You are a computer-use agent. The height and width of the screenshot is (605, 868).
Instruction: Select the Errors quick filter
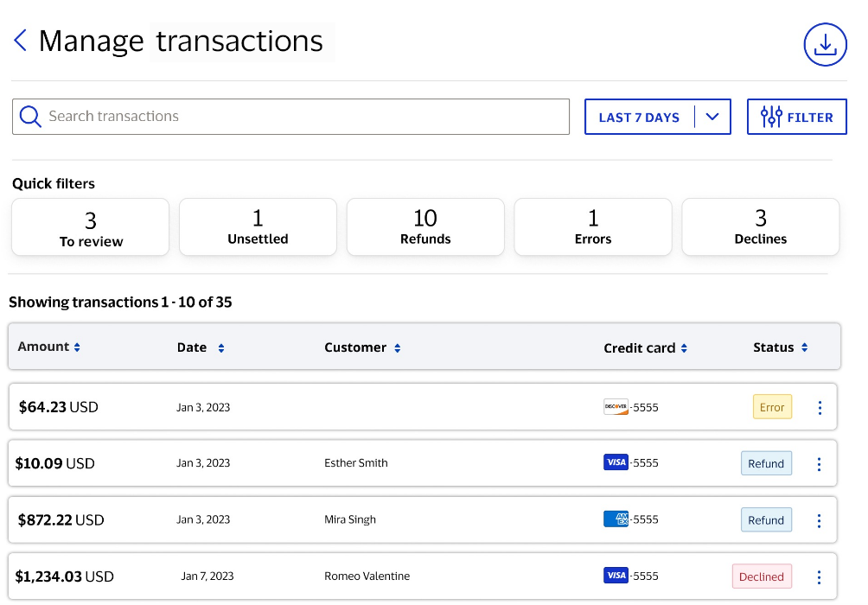point(593,227)
